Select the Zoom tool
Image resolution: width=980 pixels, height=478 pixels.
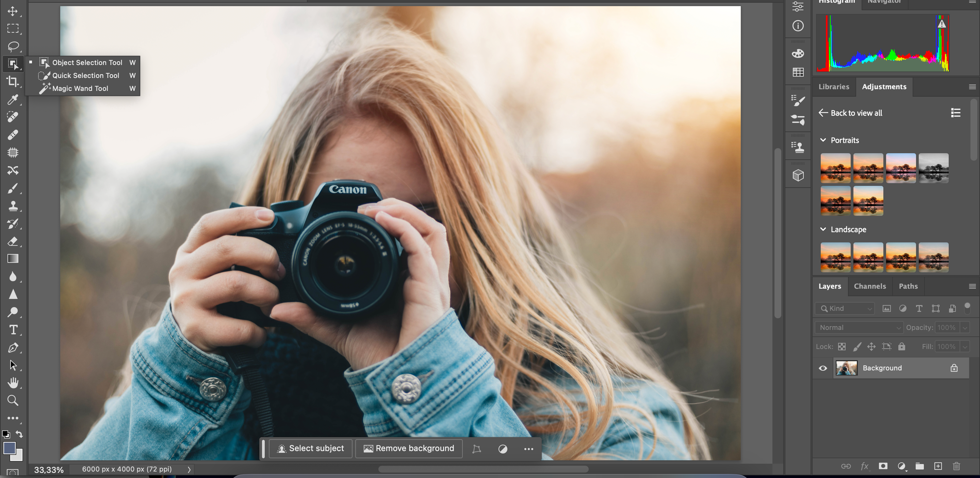pos(13,400)
